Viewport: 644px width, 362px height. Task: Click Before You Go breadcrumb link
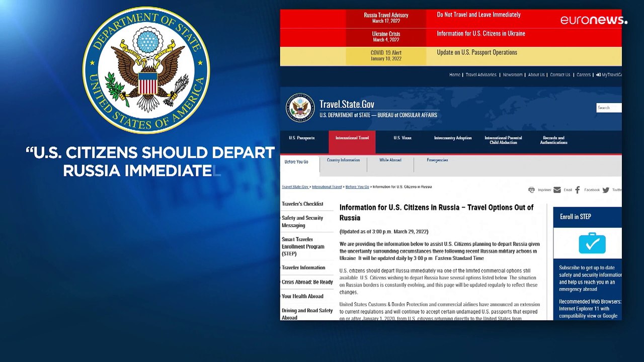point(357,187)
